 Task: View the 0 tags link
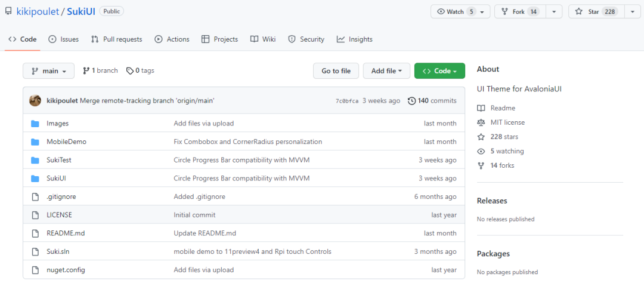tap(141, 71)
